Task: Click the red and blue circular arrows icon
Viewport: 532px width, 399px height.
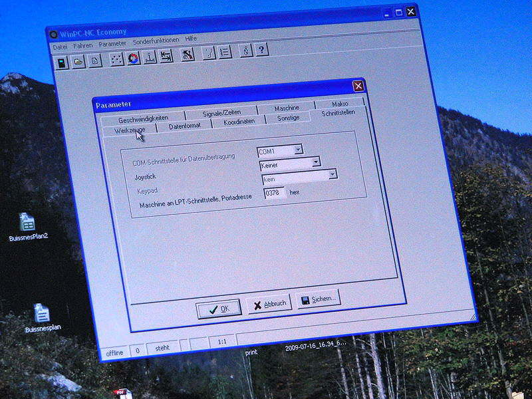Action: click(x=134, y=59)
